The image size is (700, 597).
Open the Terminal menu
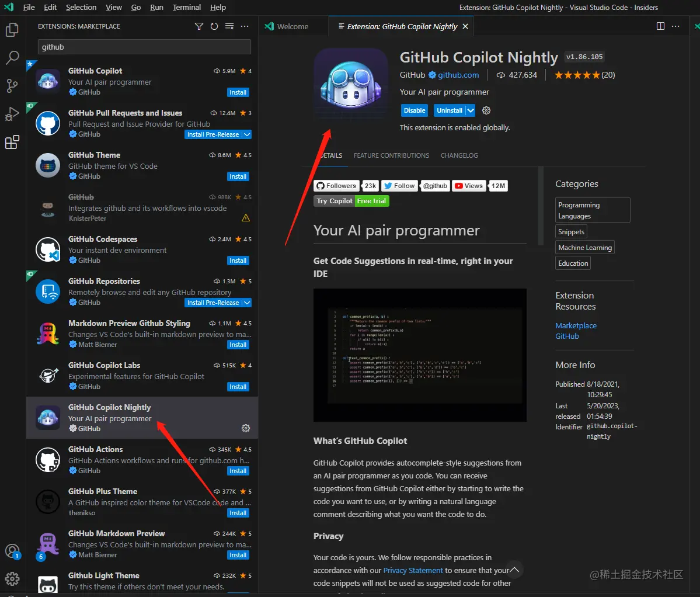[x=187, y=7]
